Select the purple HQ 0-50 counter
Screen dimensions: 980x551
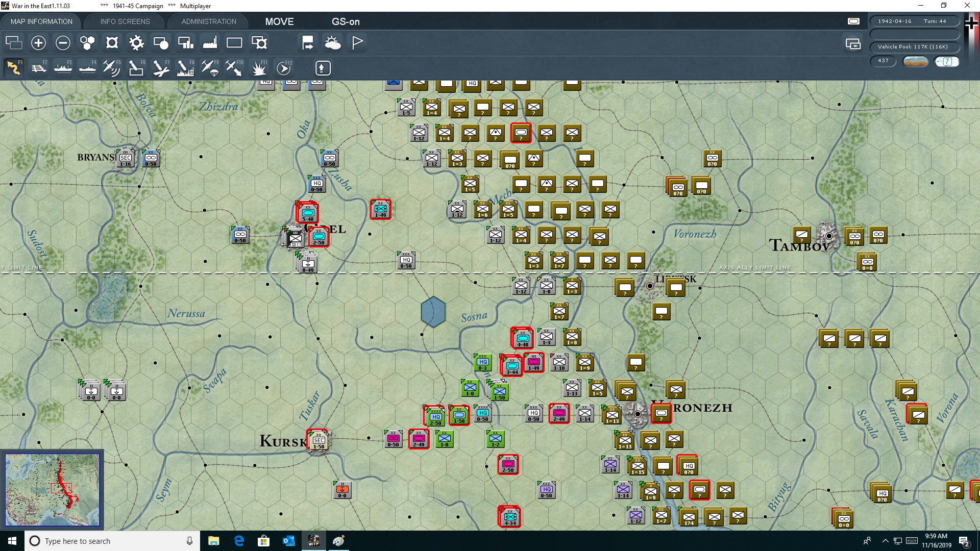point(546,490)
